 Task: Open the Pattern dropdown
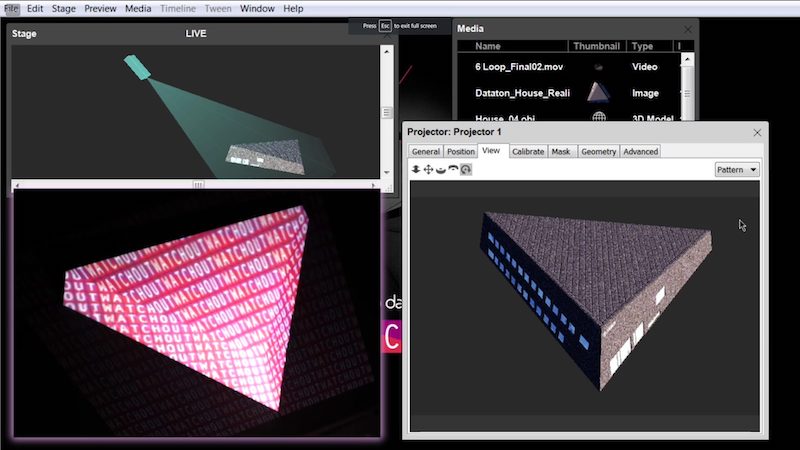[x=737, y=170]
